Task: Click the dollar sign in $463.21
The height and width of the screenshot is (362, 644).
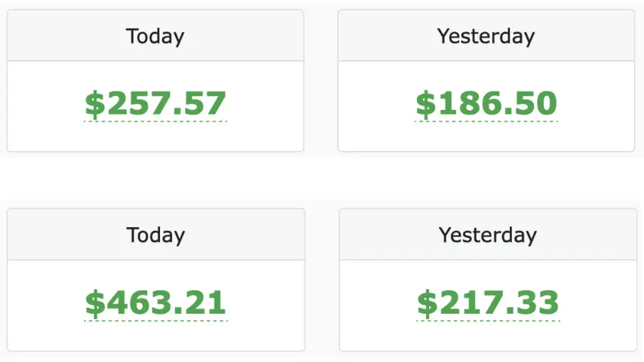Action: (94, 303)
